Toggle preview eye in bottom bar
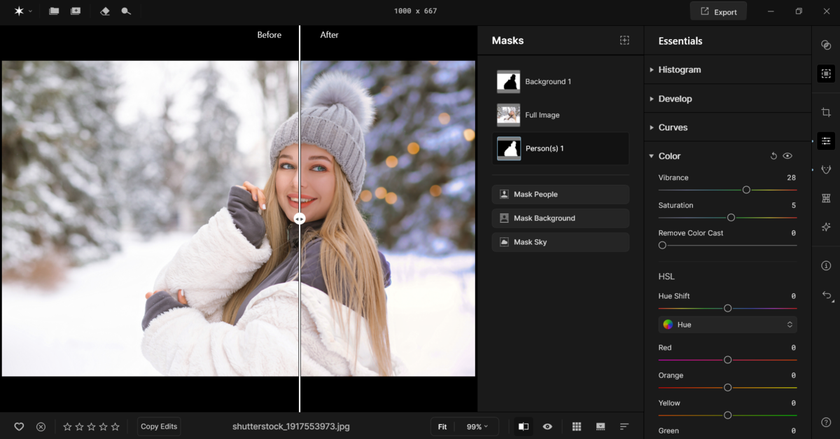 547,426
